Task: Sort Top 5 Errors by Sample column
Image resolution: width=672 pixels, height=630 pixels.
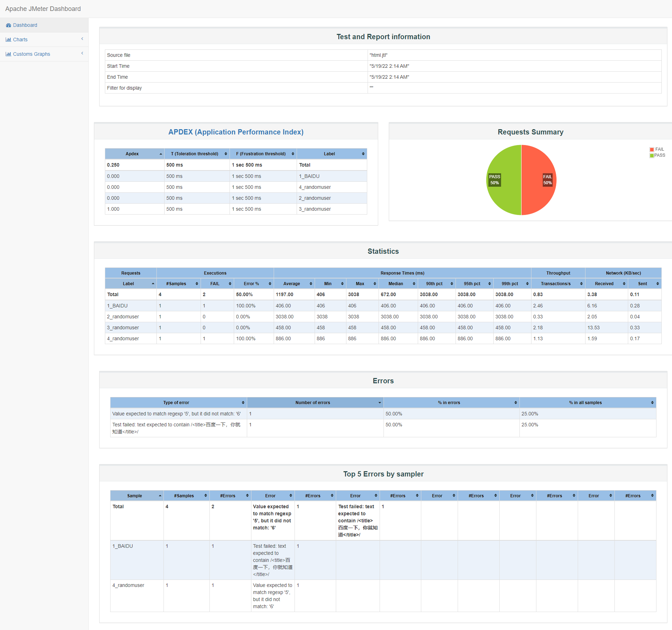Action: (x=137, y=496)
